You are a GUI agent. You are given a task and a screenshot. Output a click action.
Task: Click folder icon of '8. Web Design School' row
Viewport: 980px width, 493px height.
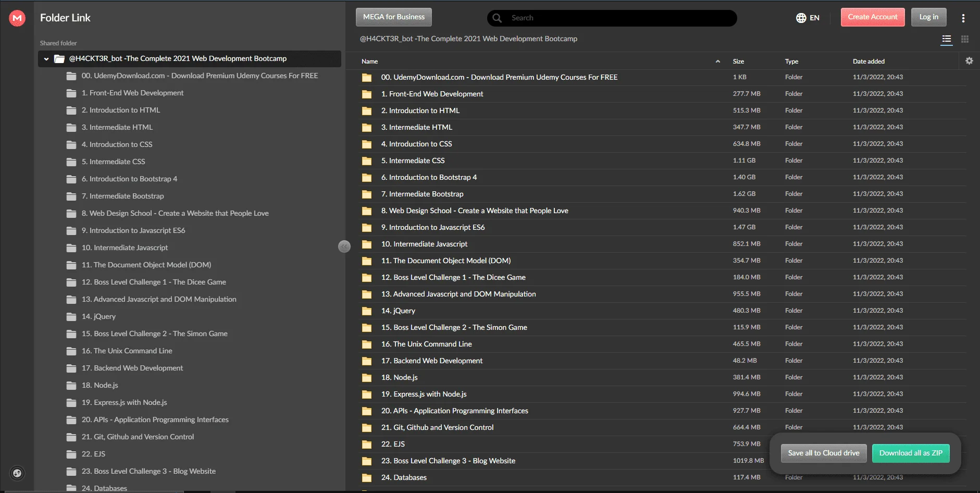click(x=367, y=211)
